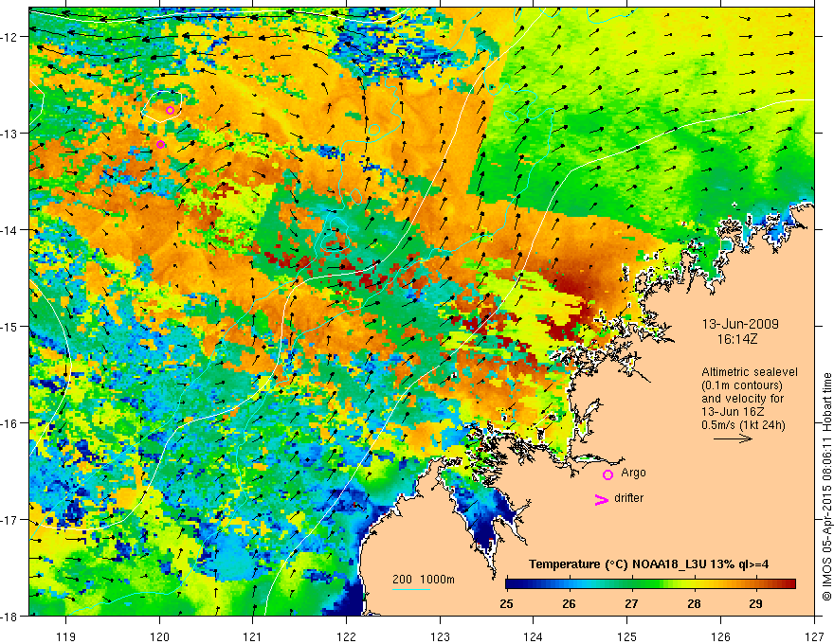Click the latitude axis label '-18'

[x=9, y=616]
